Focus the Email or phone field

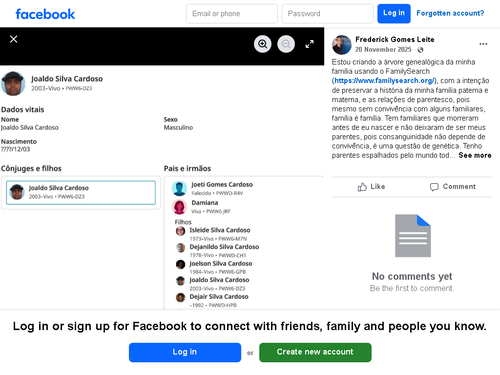(232, 14)
